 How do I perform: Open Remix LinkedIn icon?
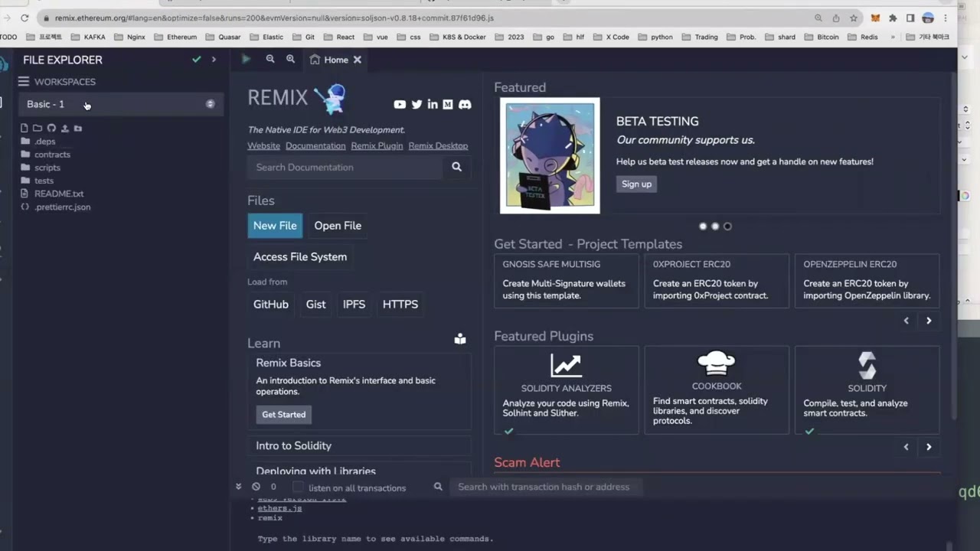pos(433,104)
